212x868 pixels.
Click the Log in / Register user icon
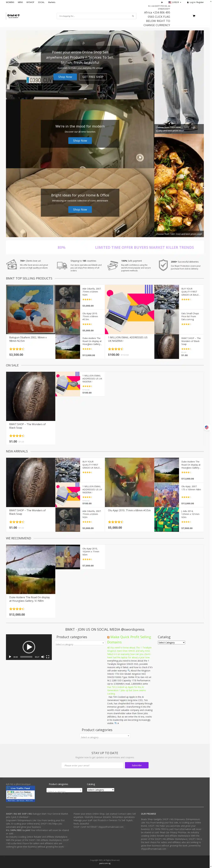point(188,2)
